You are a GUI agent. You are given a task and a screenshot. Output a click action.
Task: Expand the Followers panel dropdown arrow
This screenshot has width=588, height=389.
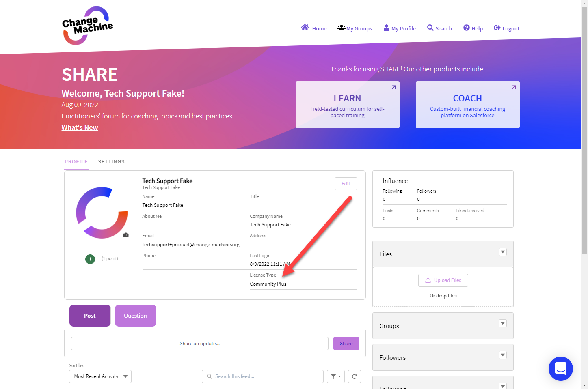(x=503, y=355)
